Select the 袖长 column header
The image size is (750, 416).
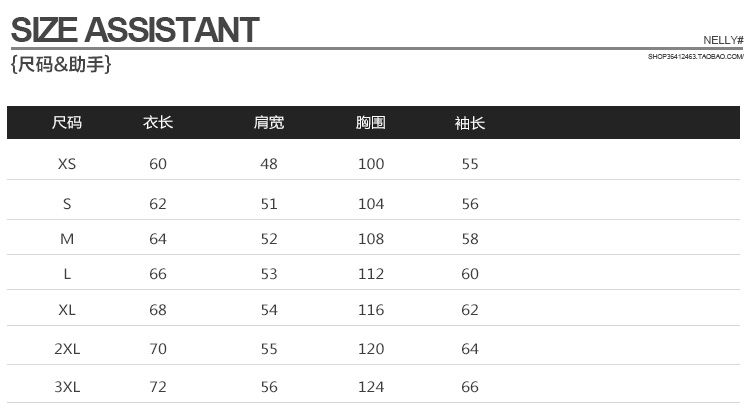pos(470,123)
